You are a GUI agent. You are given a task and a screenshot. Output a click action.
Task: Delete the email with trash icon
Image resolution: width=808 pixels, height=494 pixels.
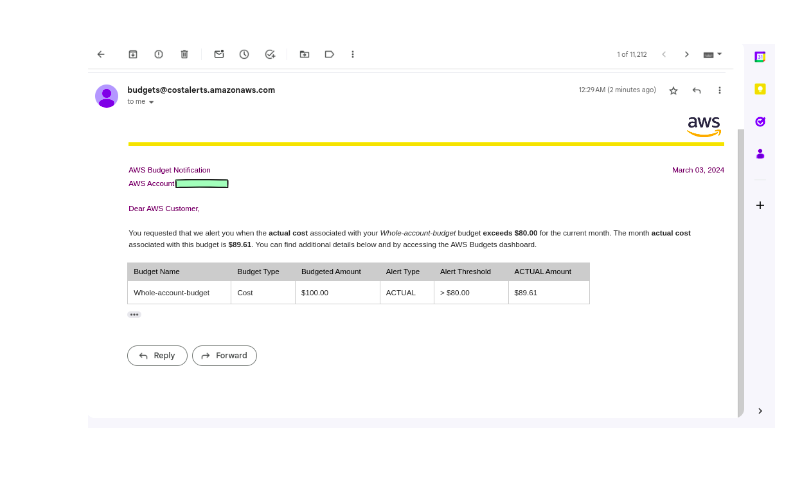point(184,54)
